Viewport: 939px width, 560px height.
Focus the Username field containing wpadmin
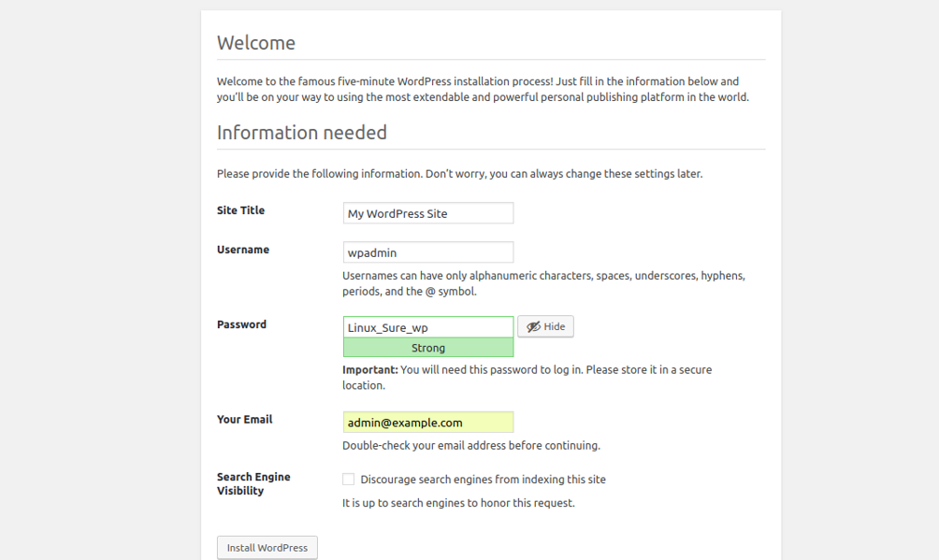pyautogui.click(x=428, y=252)
